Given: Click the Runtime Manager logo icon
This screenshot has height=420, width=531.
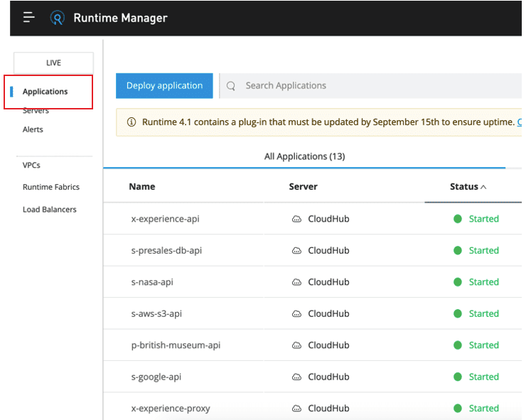Looking at the screenshot, I should point(58,18).
